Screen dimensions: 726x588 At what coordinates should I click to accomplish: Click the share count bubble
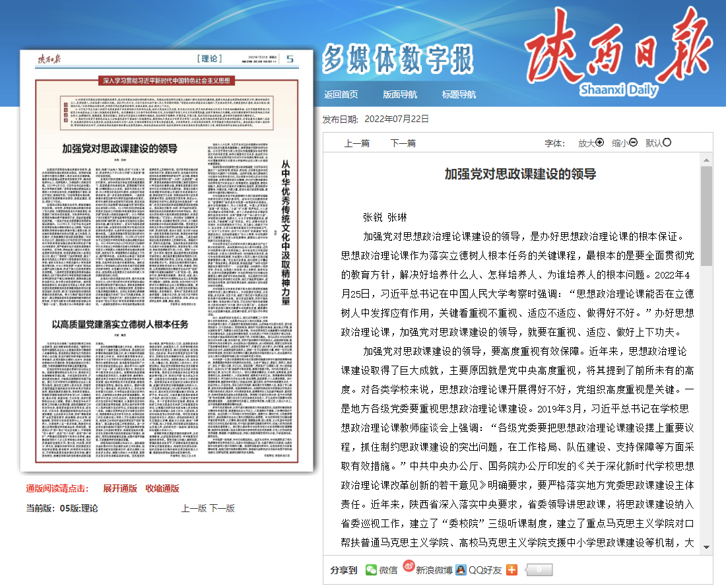coord(539,570)
